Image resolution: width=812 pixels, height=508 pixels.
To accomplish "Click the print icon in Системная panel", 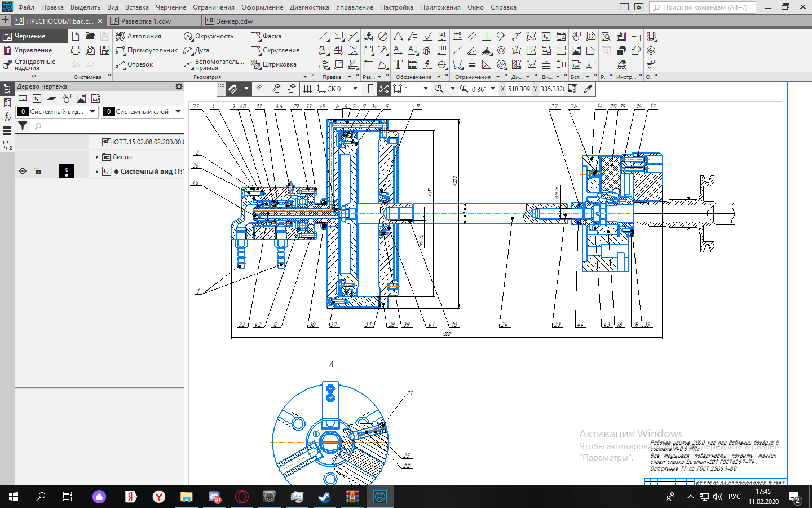I will (x=76, y=50).
